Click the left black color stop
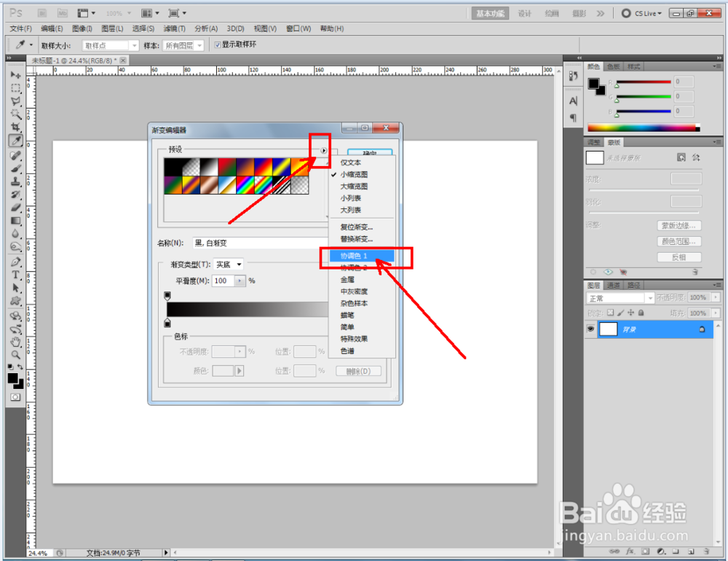728x561 pixels. 167,323
